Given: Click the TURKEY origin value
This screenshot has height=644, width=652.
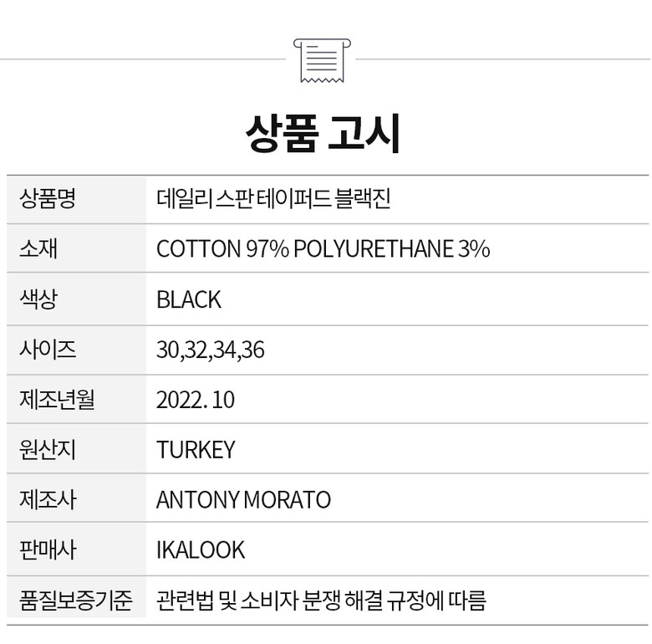Looking at the screenshot, I should 196,450.
